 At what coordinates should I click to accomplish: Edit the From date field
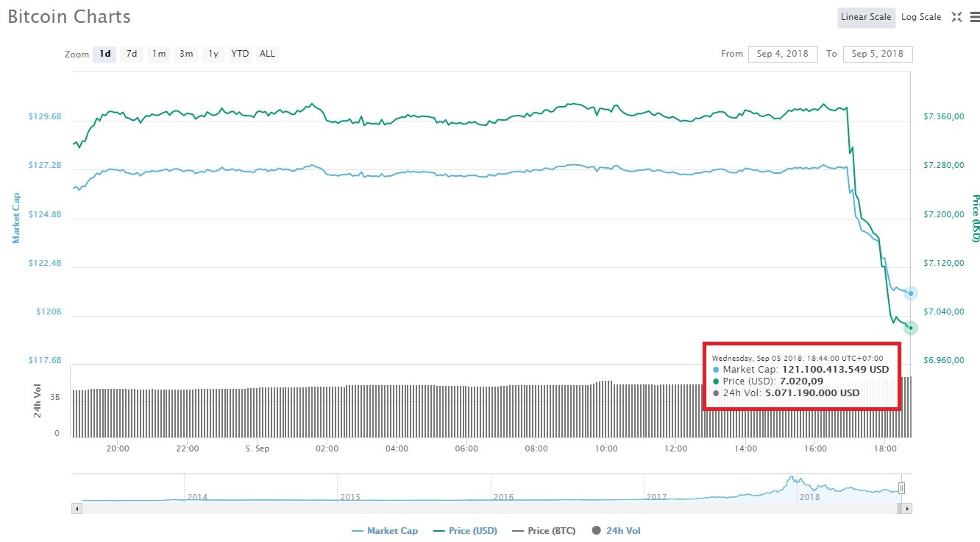pyautogui.click(x=783, y=54)
